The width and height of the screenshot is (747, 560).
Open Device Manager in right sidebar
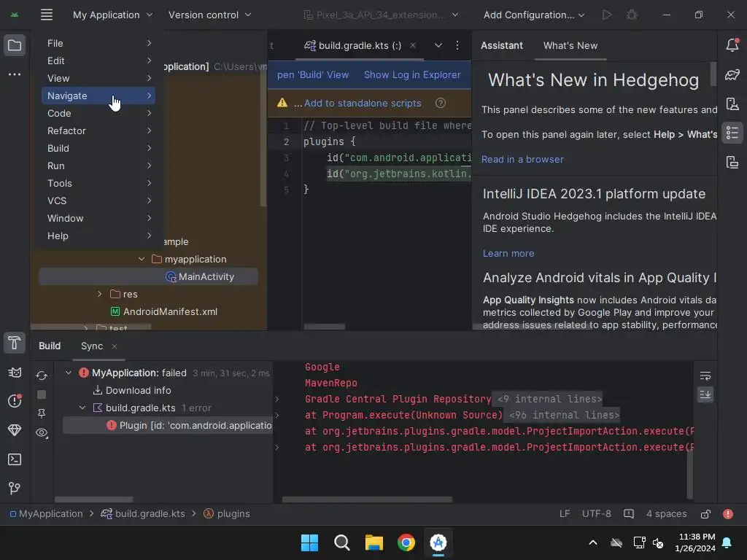[732, 104]
